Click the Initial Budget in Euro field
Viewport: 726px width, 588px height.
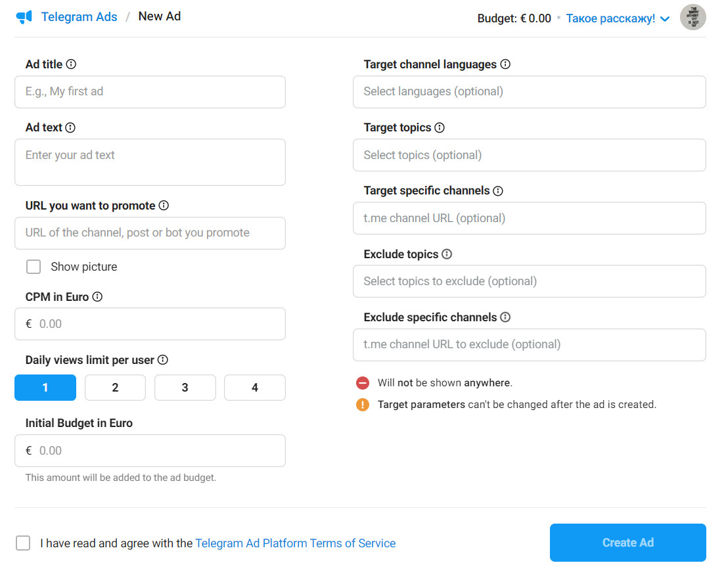tap(150, 451)
